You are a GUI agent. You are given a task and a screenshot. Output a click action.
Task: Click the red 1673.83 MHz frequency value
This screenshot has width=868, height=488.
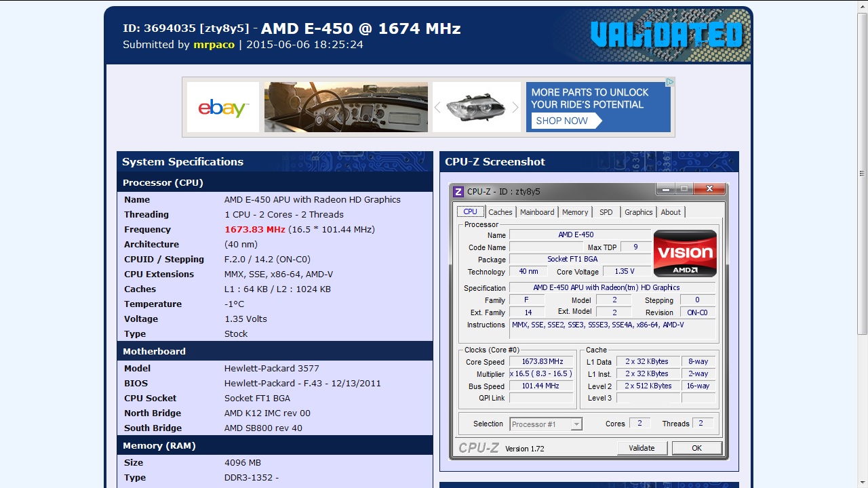(x=255, y=230)
